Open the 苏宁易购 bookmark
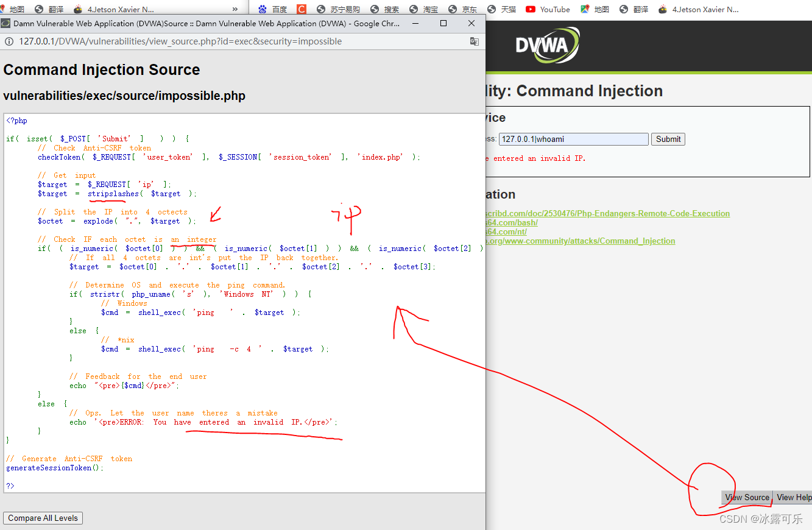Viewport: 812px width, 530px height. (x=338, y=9)
